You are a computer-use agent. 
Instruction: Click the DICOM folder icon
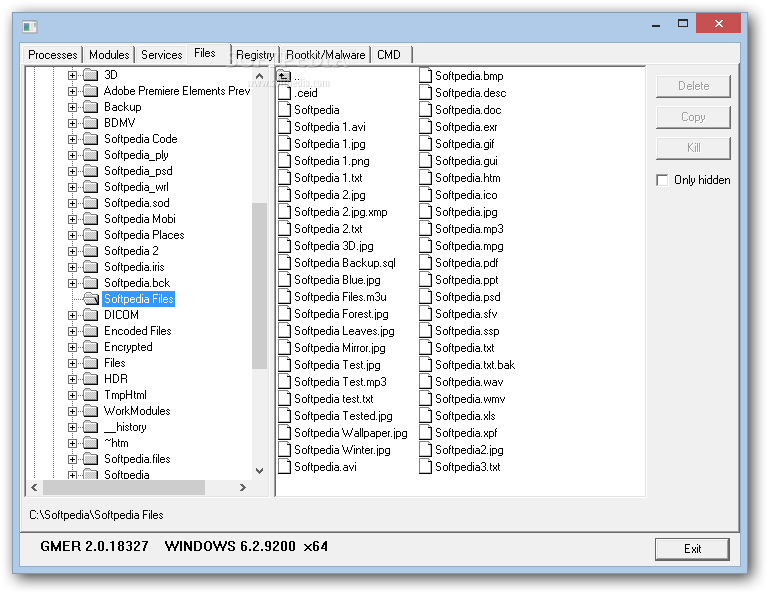[91, 314]
